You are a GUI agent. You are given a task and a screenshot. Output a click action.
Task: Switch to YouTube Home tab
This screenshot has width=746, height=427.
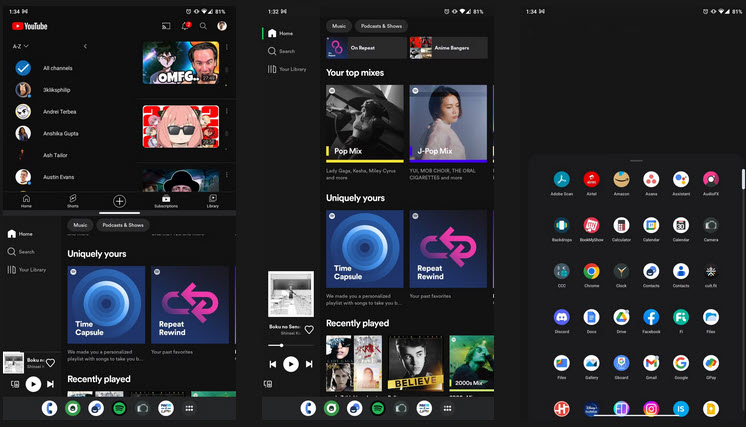pyautogui.click(x=26, y=201)
